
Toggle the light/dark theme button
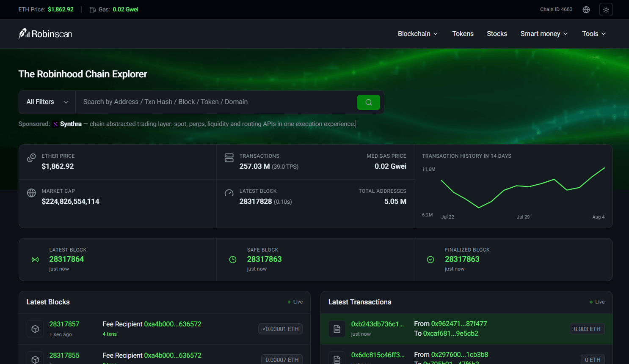click(606, 9)
